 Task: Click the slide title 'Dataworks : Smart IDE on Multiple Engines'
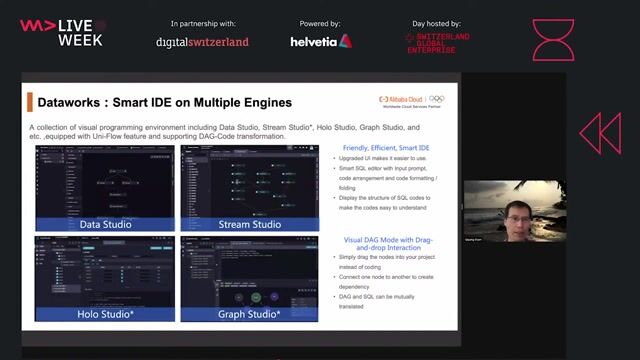(164, 102)
